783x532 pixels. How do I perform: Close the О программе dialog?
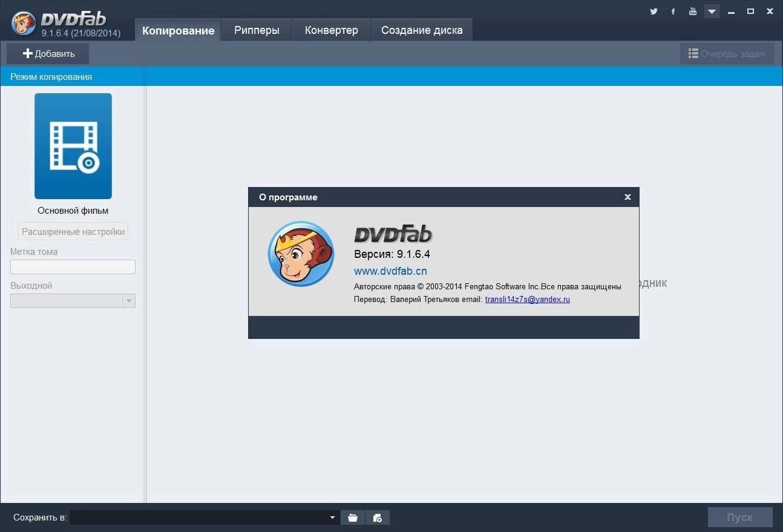[x=627, y=197]
